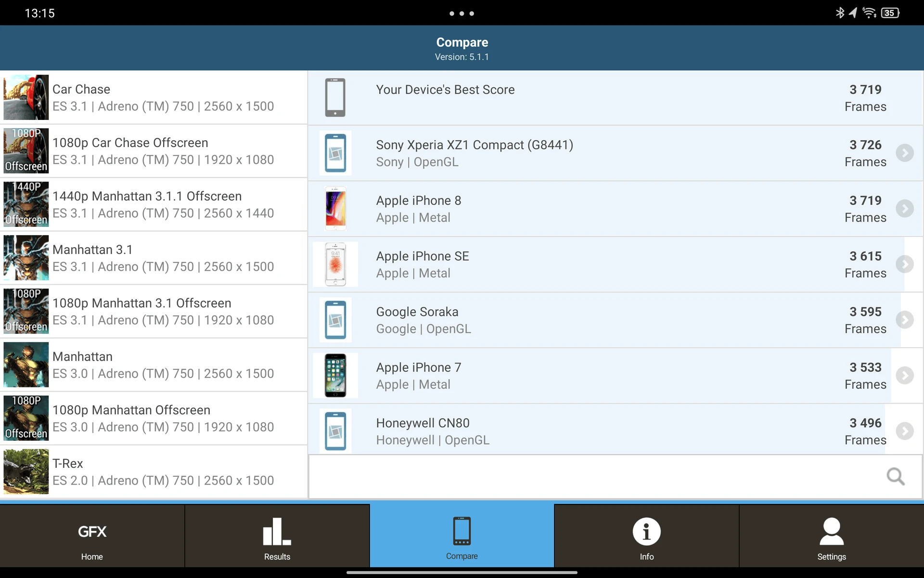Open Apple iPhone 7 details chevron

tap(905, 375)
